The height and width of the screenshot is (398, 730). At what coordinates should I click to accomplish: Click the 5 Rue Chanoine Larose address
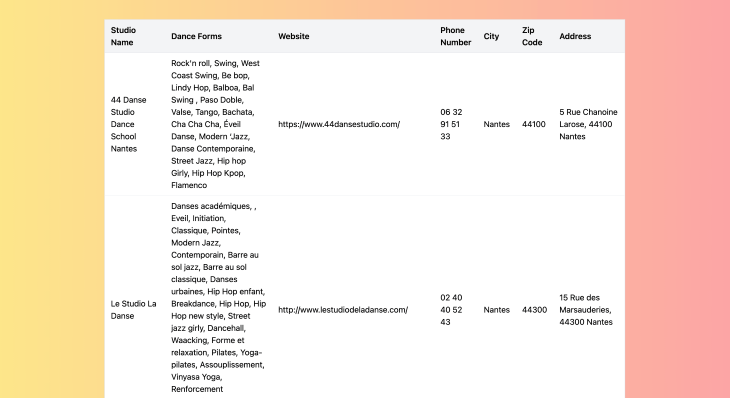click(x=588, y=124)
